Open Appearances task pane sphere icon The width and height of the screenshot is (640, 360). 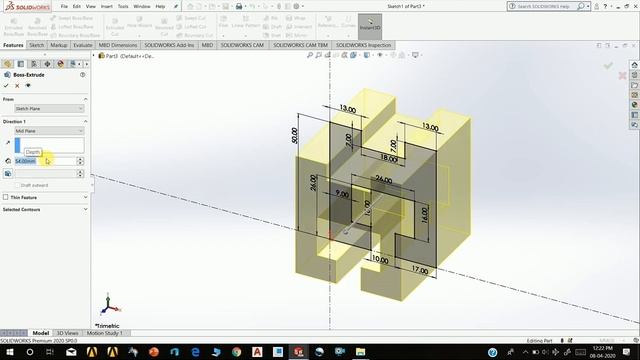point(634,105)
